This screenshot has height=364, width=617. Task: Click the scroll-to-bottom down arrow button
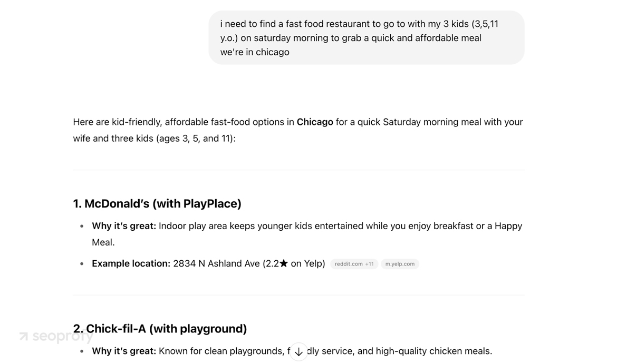pyautogui.click(x=298, y=351)
